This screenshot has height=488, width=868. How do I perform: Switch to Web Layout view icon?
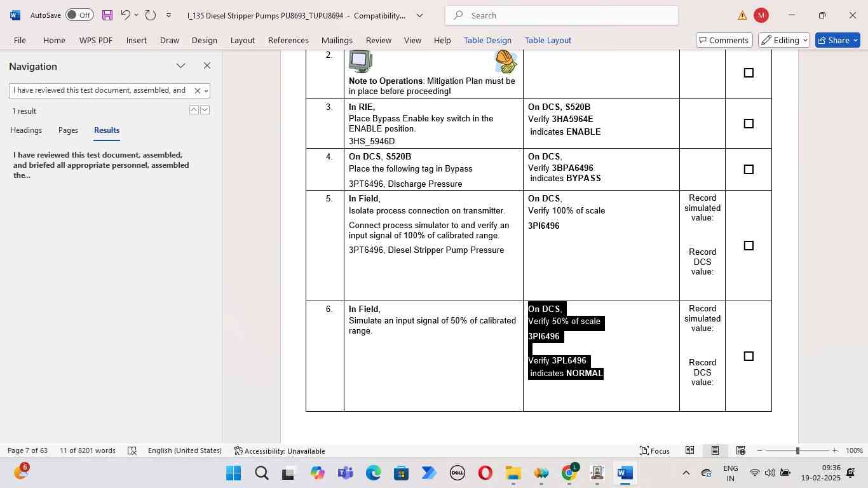(740, 451)
